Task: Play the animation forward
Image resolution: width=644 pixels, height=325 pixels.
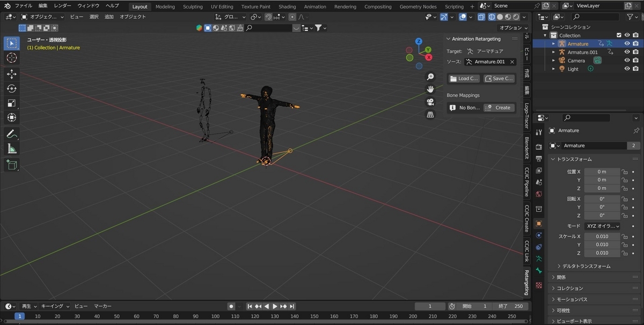Action: pos(275,306)
